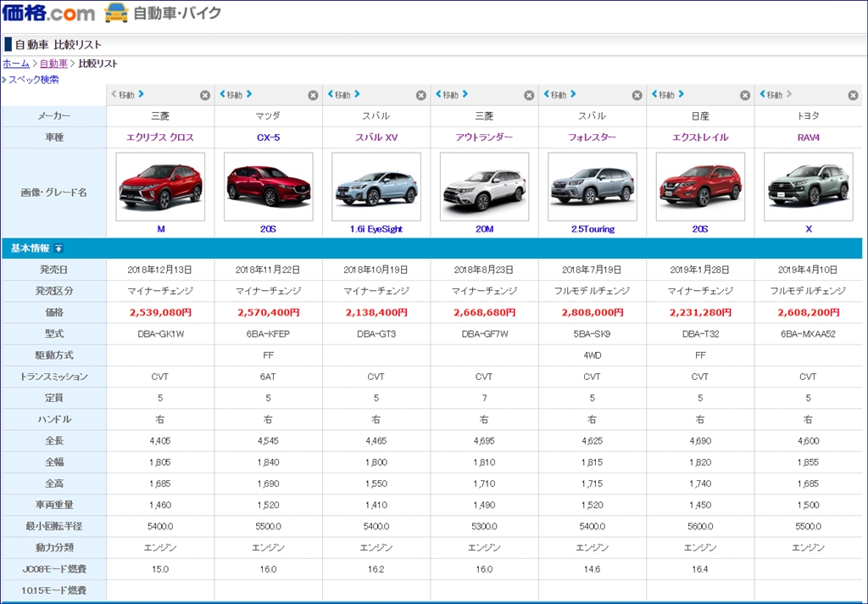
Task: Move the フォレスター column right with the arrow
Action: tap(573, 94)
